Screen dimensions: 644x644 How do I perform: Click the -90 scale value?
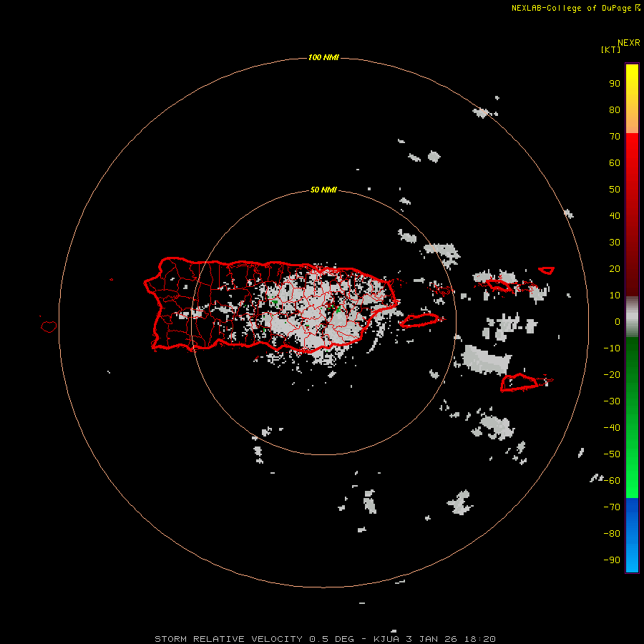[x=612, y=560]
